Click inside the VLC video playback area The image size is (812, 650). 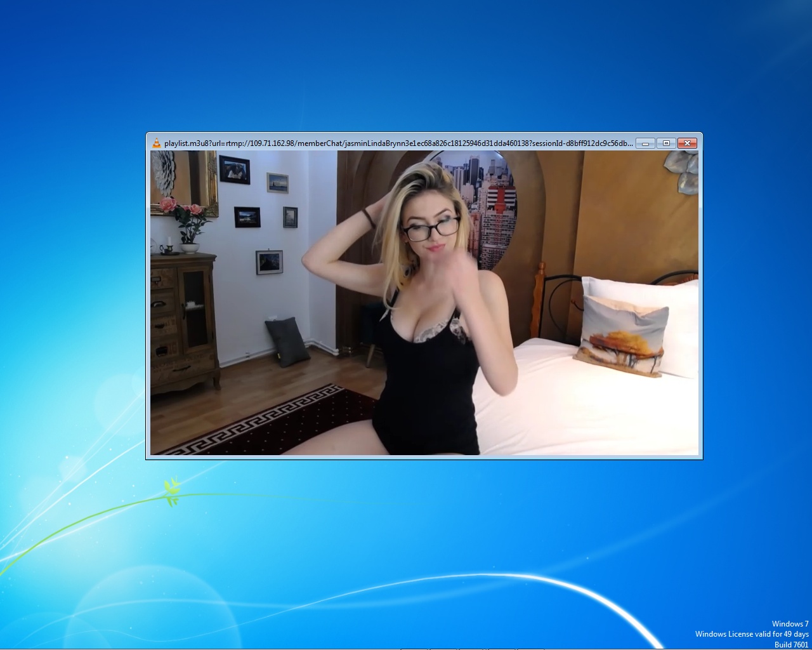pyautogui.click(x=424, y=303)
